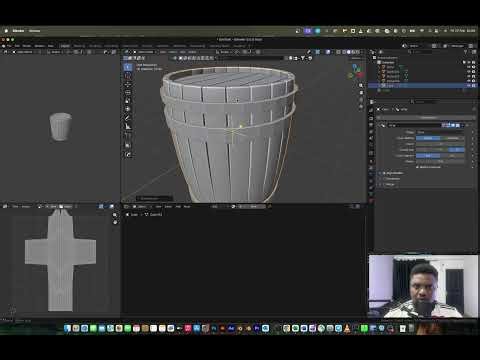
Task: Switch to the Modeling workspace tab
Action: (x=79, y=46)
